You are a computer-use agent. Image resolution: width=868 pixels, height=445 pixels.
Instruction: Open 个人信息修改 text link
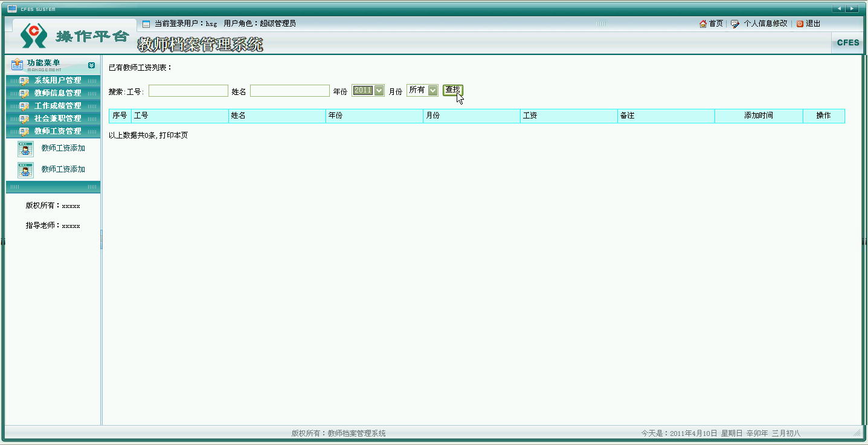coord(765,24)
